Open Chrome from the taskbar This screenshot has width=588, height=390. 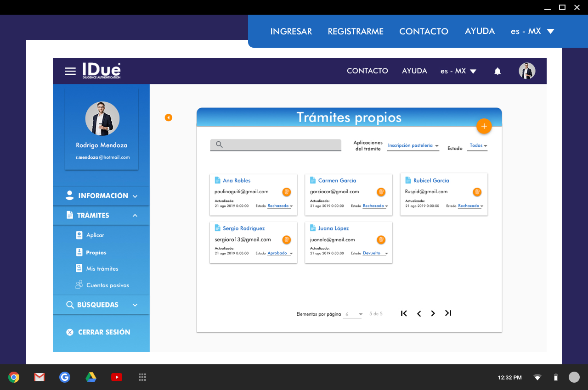tap(14, 377)
